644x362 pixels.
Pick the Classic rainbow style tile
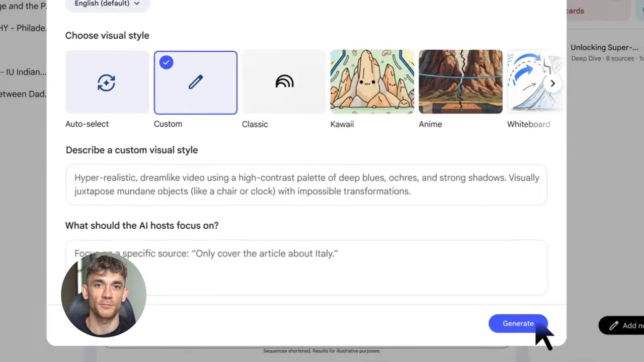(284, 82)
